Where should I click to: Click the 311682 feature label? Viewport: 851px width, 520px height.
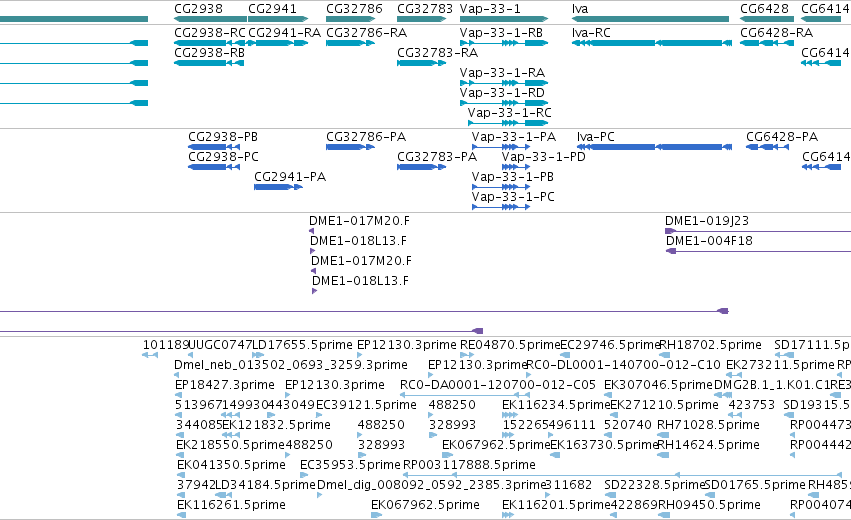click(568, 485)
